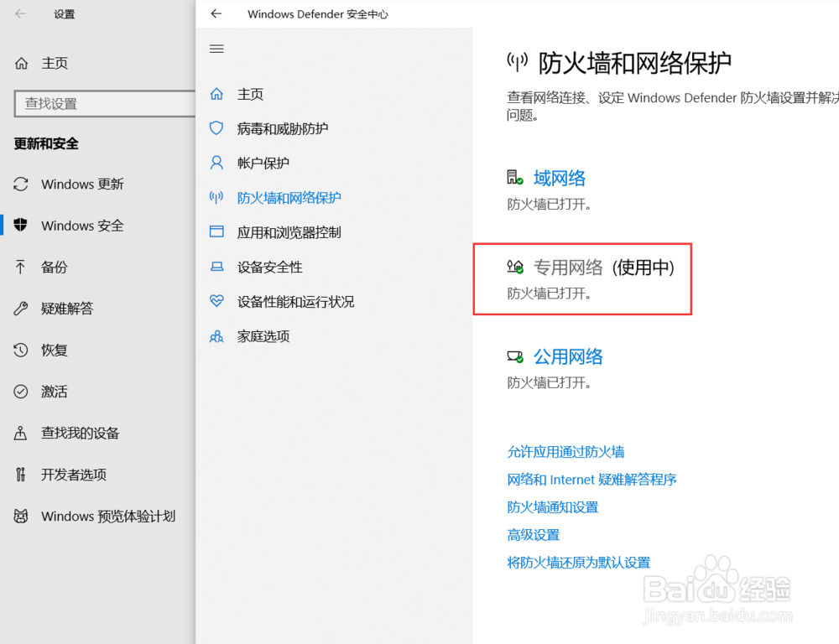This screenshot has width=839, height=644.
Task: Click the 激活 checkmark circle icon
Action: (21, 392)
